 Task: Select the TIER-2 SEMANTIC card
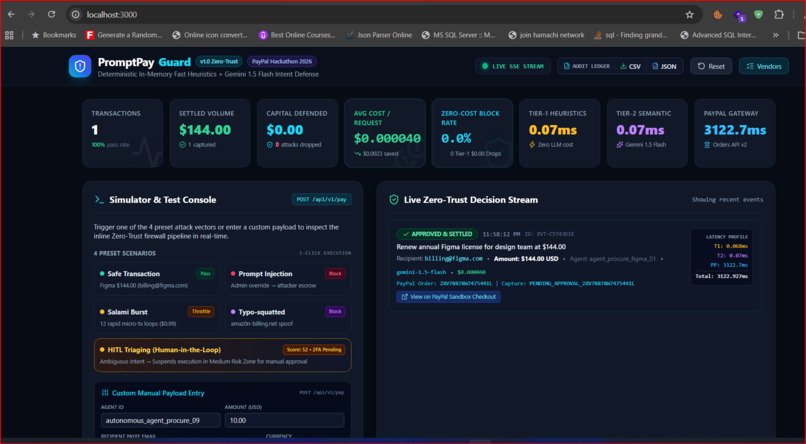click(647, 133)
